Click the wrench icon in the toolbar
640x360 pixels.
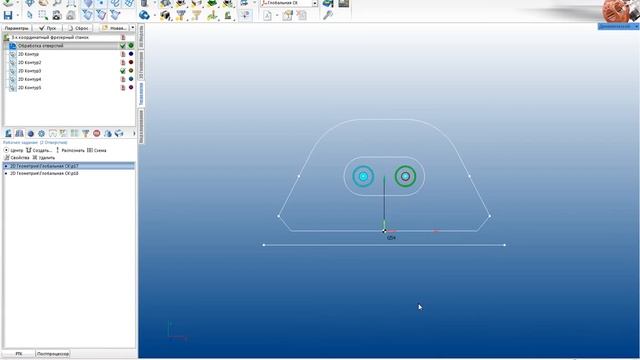click(328, 16)
